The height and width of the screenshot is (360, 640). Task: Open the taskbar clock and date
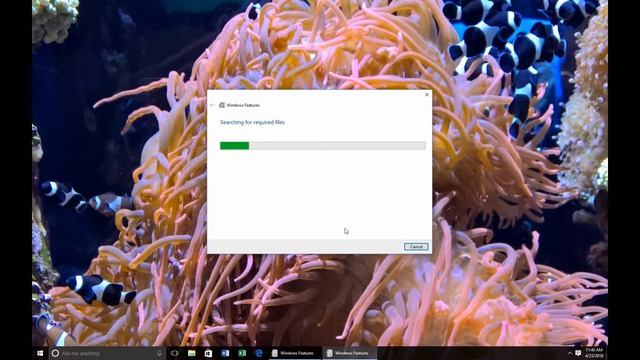pos(594,353)
